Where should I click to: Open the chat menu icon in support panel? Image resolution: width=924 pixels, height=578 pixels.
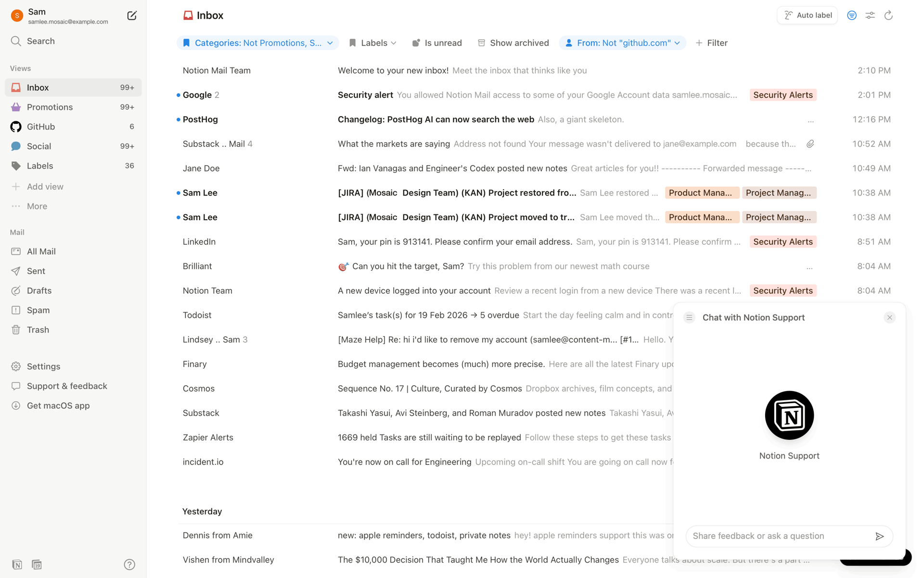coord(689,317)
